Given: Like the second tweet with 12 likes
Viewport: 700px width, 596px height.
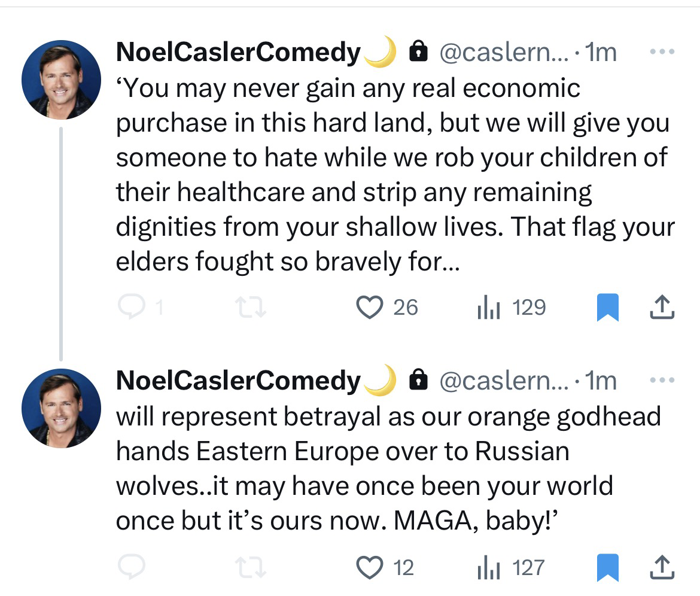Looking at the screenshot, I should pos(369,567).
